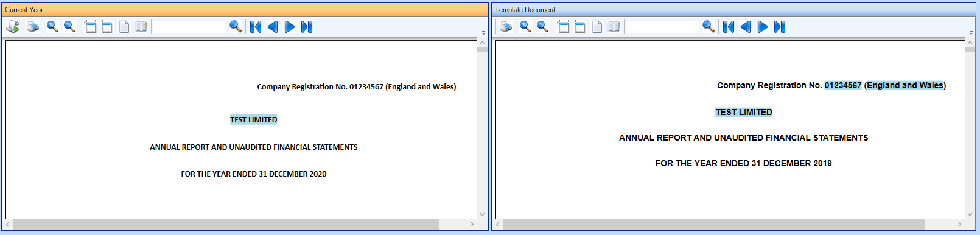Click 'FOR THE YEAR ENDED 31 DECEMBER 2020' text
Image resolution: width=980 pixels, height=235 pixels.
coord(254,174)
